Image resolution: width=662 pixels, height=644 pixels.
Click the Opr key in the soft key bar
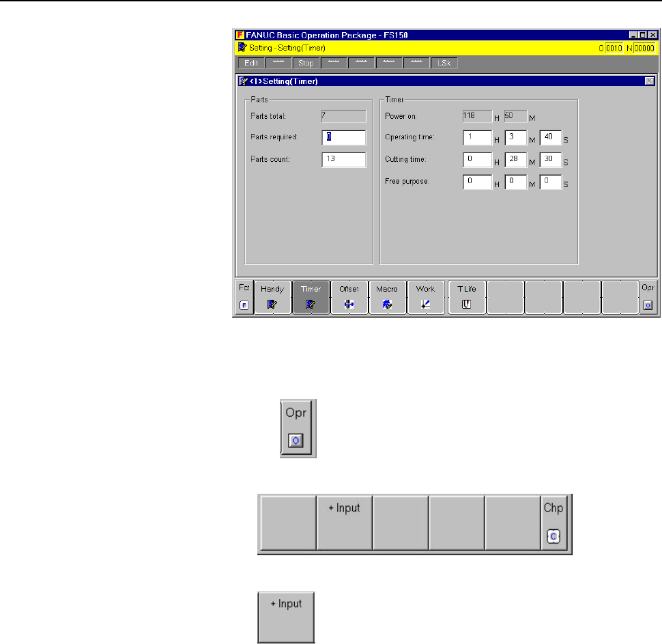[x=648, y=297]
